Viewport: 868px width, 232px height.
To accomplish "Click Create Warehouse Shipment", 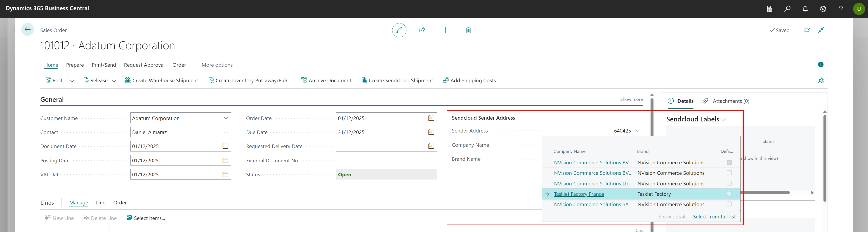I will 161,80.
